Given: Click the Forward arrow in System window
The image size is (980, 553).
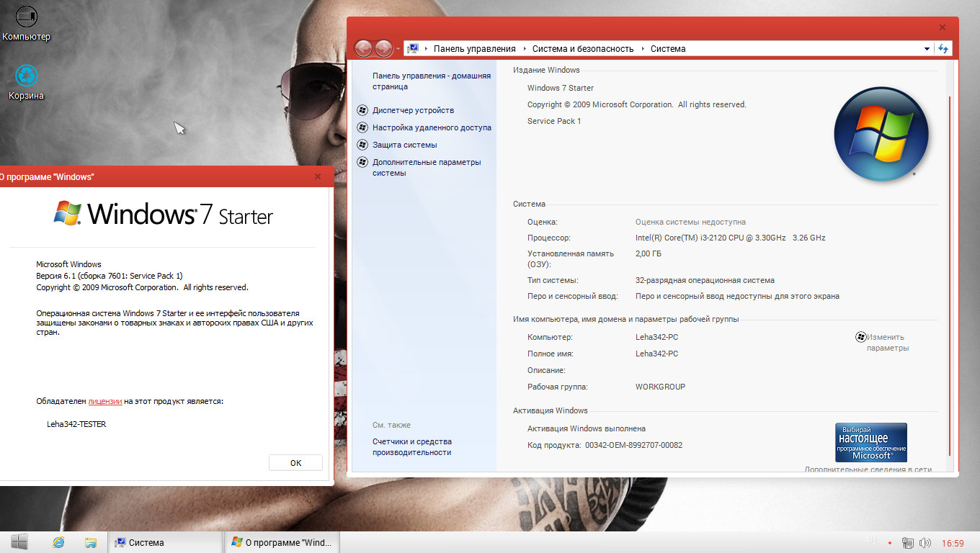Looking at the screenshot, I should (x=384, y=48).
